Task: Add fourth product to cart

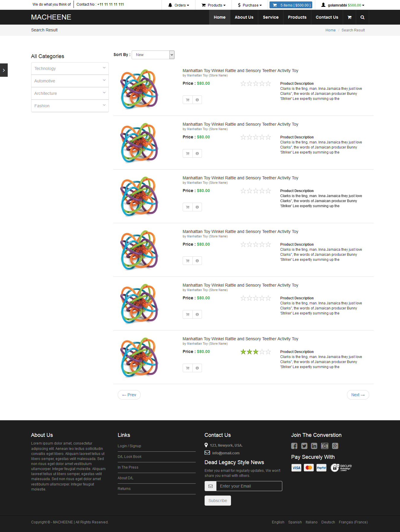Action: tap(188, 261)
